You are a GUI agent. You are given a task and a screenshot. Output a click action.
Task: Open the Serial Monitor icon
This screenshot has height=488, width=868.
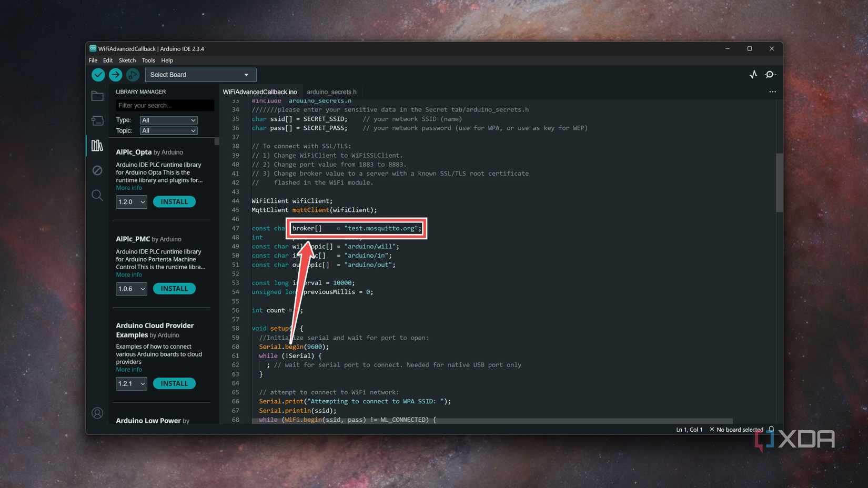click(770, 74)
